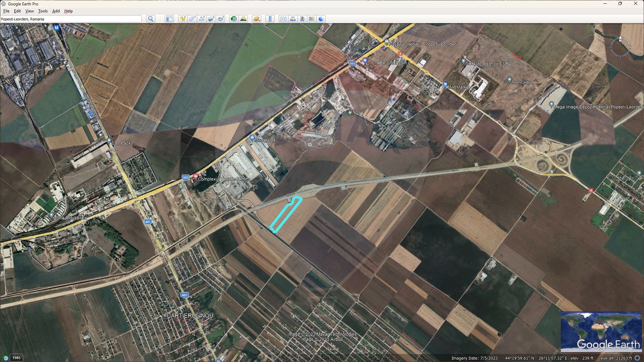Viewport: 644px width, 362px height.
Task: Click the streaming status icon beside 1985
Action: pyautogui.click(x=5, y=358)
